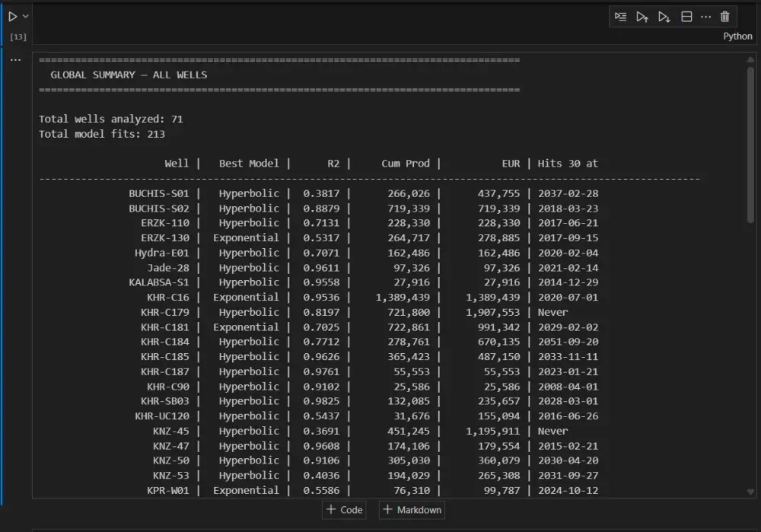Click date 2030-04-20 for KNZ-50
This screenshot has width=761, height=532.
click(568, 460)
